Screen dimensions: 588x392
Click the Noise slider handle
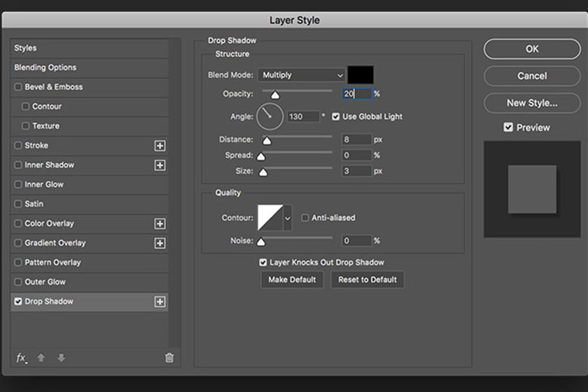261,242
